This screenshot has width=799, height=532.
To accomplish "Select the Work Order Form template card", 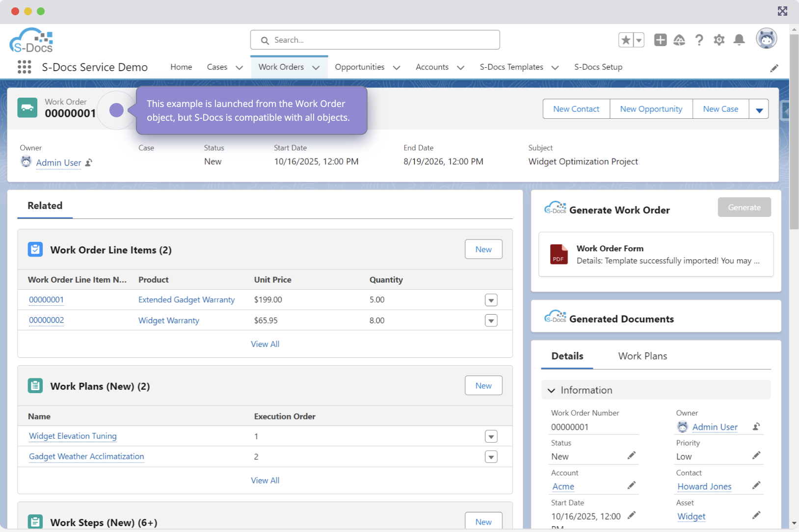I will tap(656, 254).
